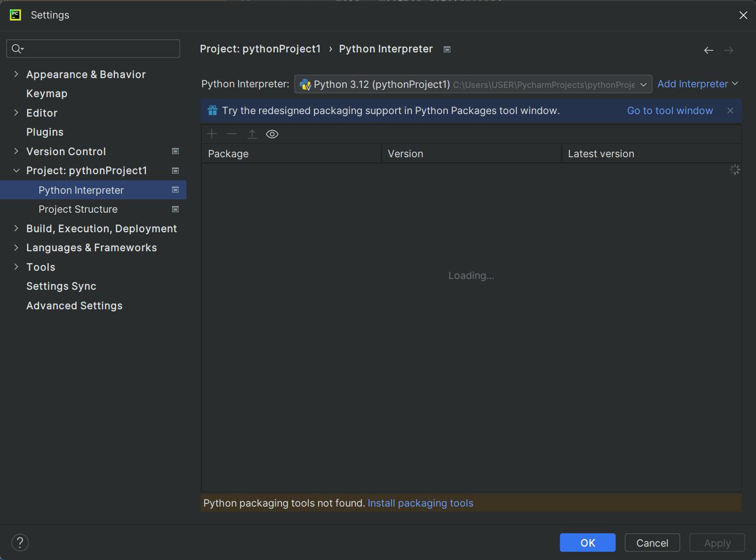The image size is (756, 560).
Task: Expand the Version Control section
Action: tap(16, 151)
